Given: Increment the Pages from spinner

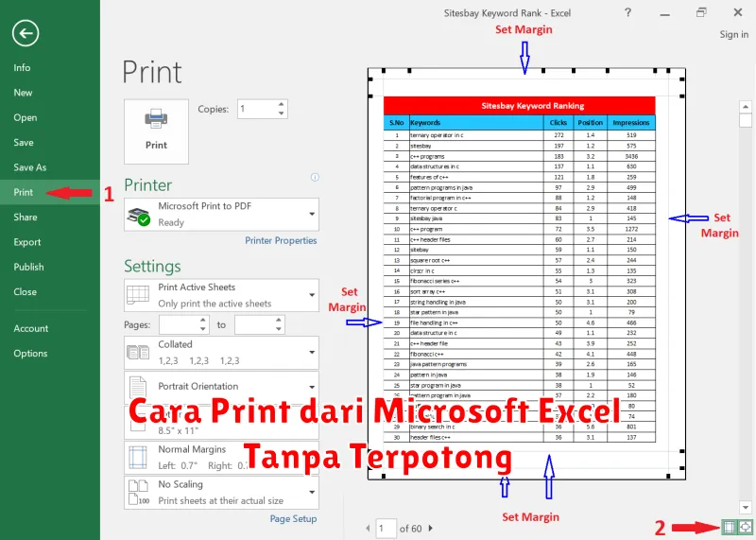Looking at the screenshot, I should 203,321.
